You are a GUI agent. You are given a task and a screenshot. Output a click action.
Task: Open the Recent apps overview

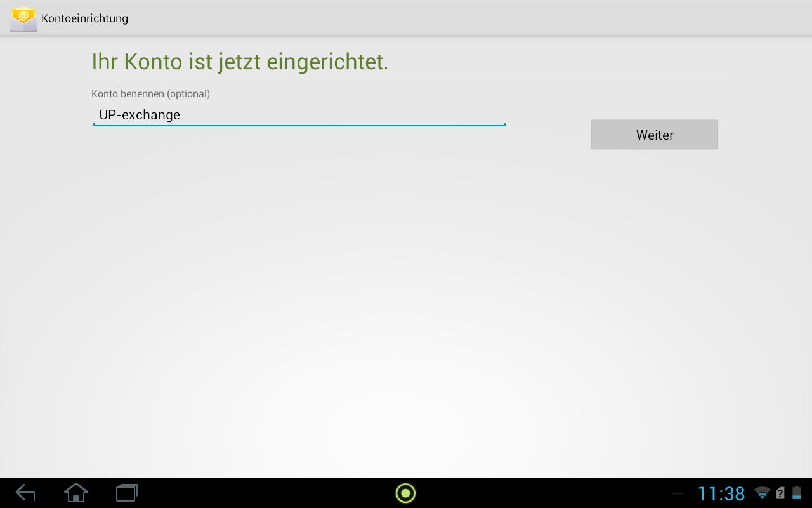coord(127,493)
